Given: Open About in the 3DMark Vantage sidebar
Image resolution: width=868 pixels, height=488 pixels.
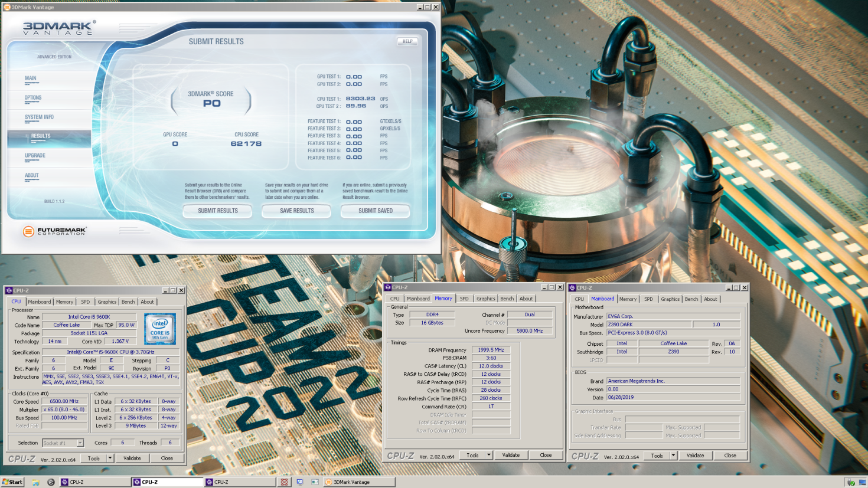Looking at the screenshot, I should [x=32, y=176].
